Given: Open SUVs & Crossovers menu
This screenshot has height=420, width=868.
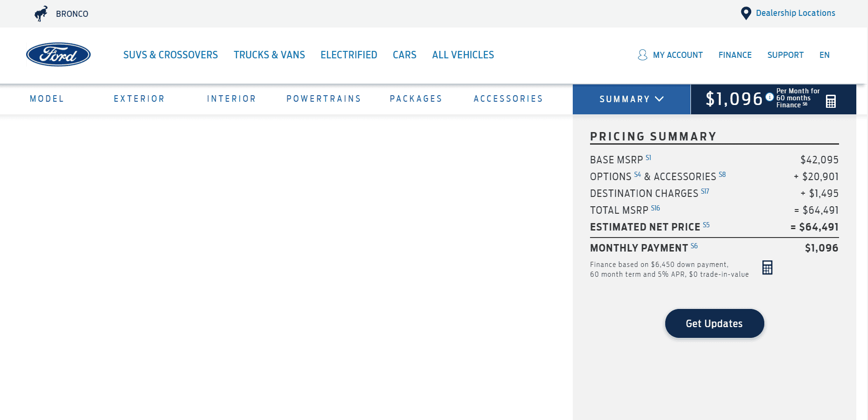Looking at the screenshot, I should pyautogui.click(x=171, y=55).
